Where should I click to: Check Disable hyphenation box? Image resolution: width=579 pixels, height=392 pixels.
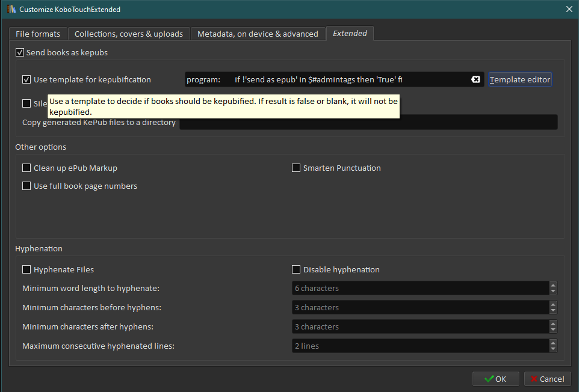tap(296, 270)
